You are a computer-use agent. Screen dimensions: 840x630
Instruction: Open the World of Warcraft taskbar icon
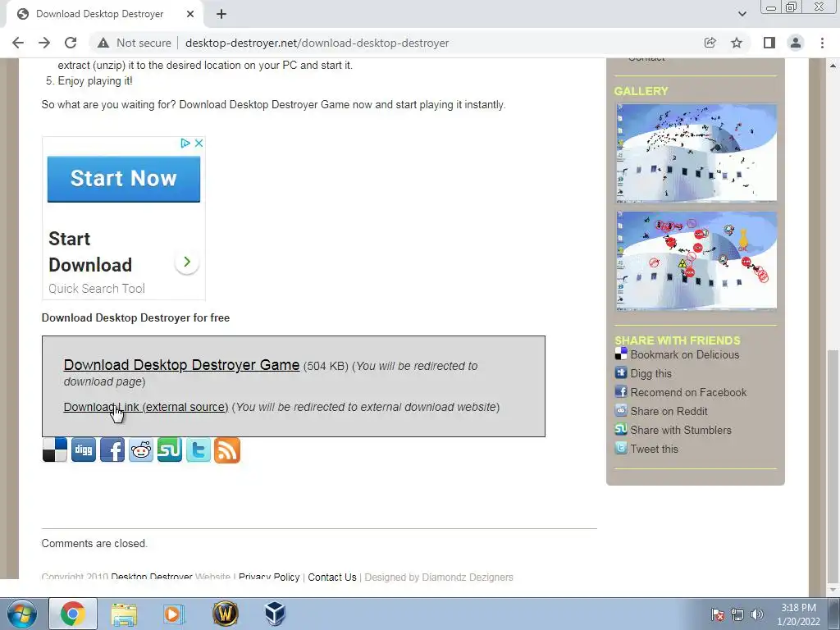point(225,614)
